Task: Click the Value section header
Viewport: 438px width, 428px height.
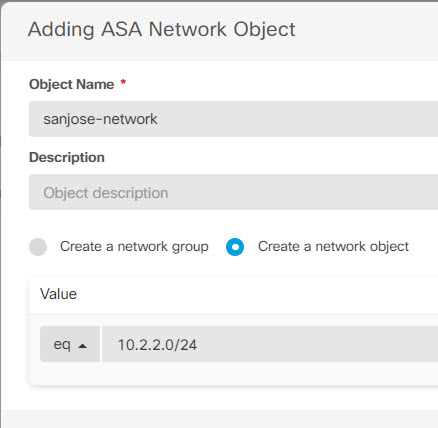Action: (59, 294)
